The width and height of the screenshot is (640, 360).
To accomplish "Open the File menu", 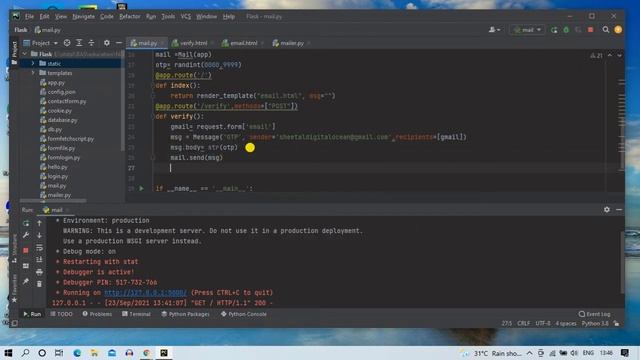I will coord(29,17).
